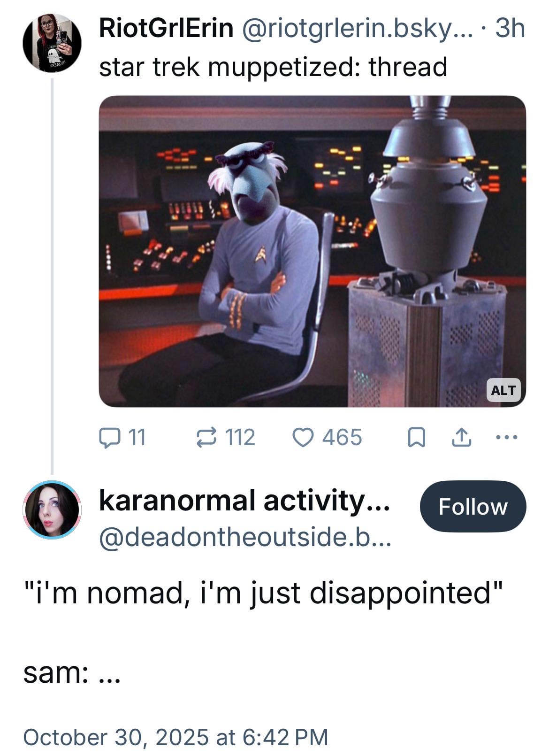Click the 'star trek muppetized: thread' text
Screen dimensions: 549x756
point(273,67)
